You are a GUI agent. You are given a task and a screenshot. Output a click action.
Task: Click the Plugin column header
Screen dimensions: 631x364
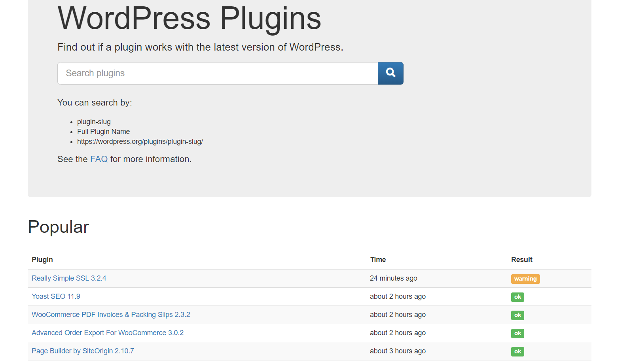click(x=42, y=260)
